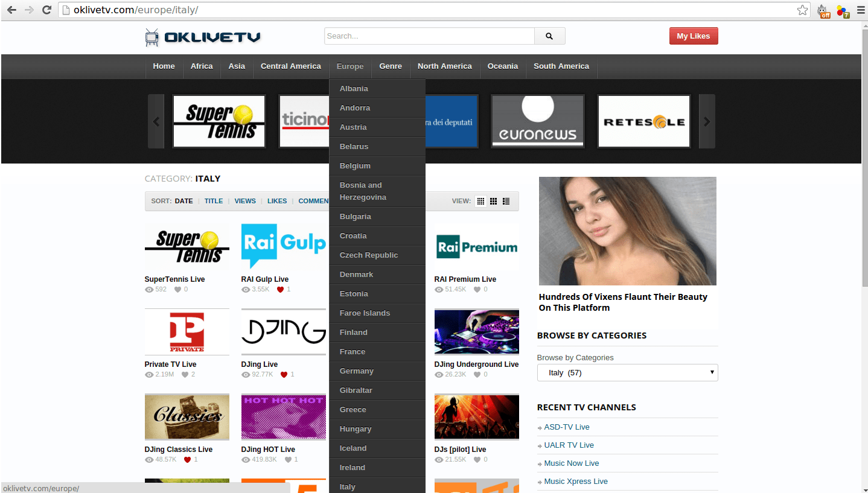Open the RAI Gulp channel thumbnail

284,246
